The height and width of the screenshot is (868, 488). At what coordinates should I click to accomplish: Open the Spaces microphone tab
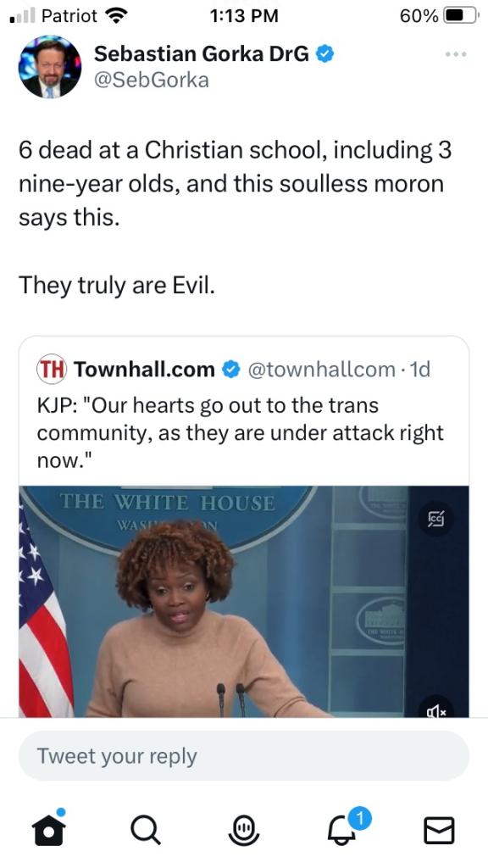(x=244, y=831)
